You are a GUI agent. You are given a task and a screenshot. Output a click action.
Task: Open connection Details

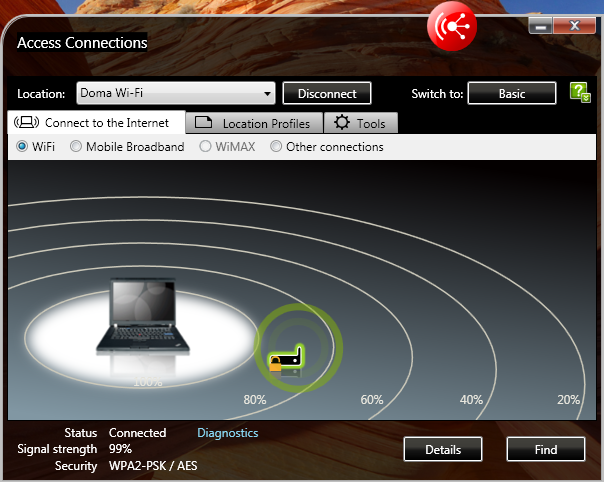pos(443,449)
